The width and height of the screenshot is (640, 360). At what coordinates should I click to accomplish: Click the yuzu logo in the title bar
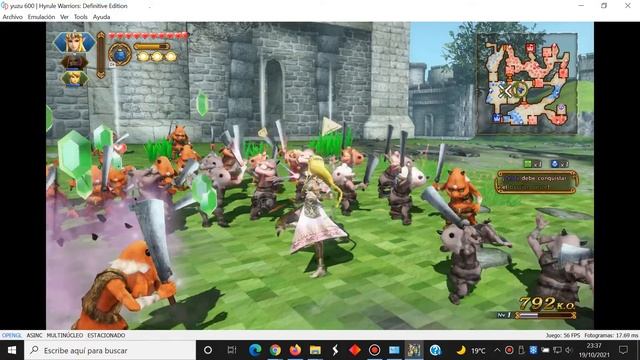pos(4,6)
